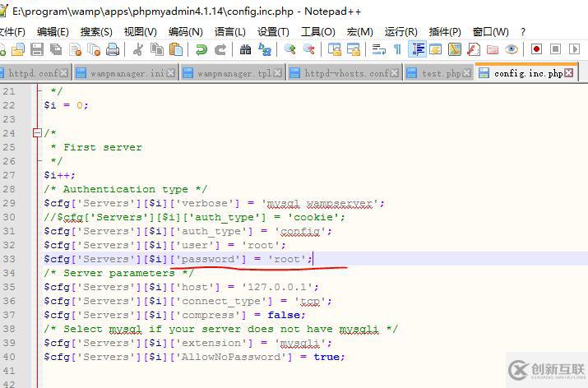
Task: Click the 'First server' comment text
Action: click(103, 147)
